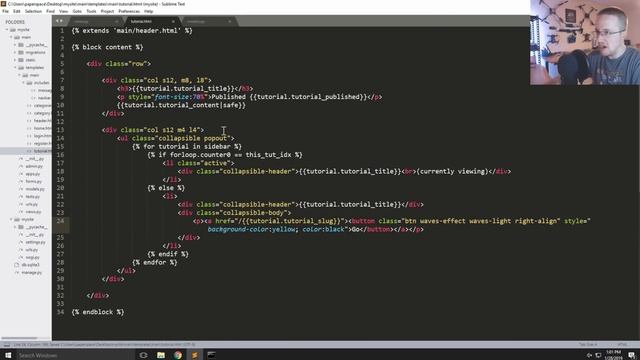
Task: Open the taskbar notification center
Action: click(631, 355)
